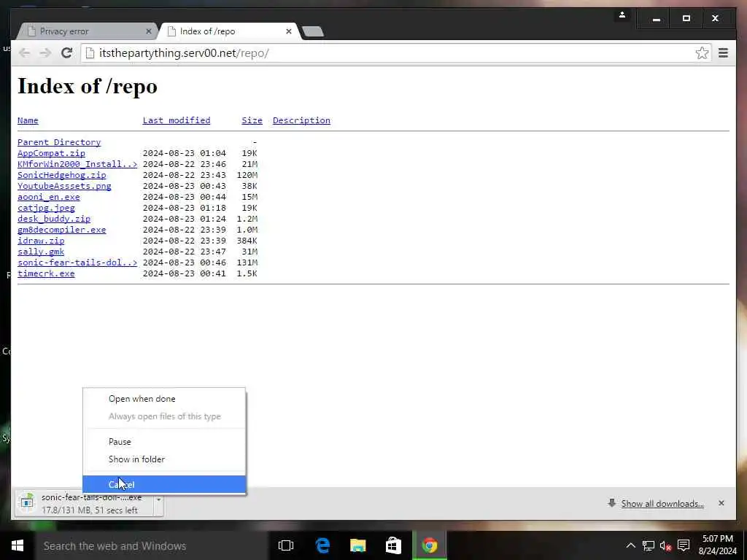Open the Chrome hamburger menu
This screenshot has height=560, width=747.
[x=723, y=52]
